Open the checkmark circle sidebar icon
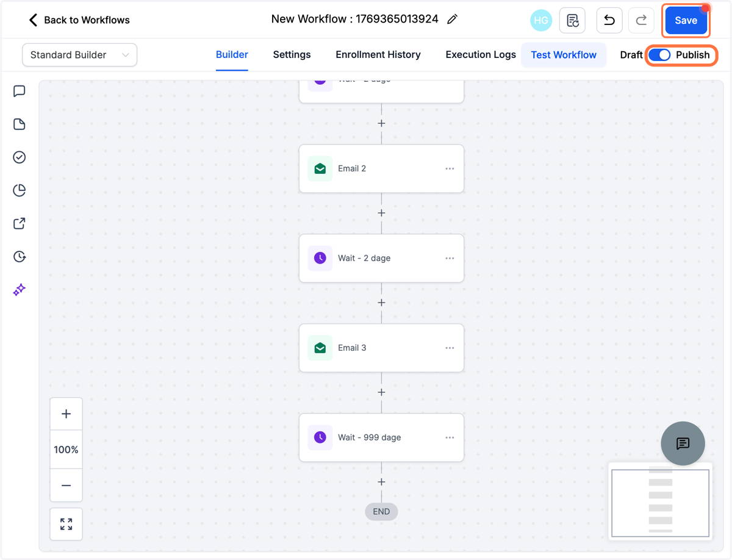The width and height of the screenshot is (732, 560). point(20,157)
